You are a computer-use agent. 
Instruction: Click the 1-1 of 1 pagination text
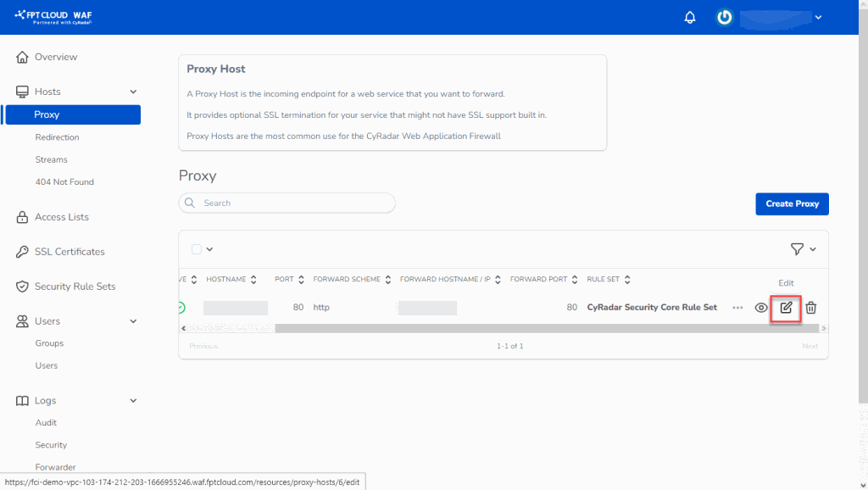(x=509, y=346)
